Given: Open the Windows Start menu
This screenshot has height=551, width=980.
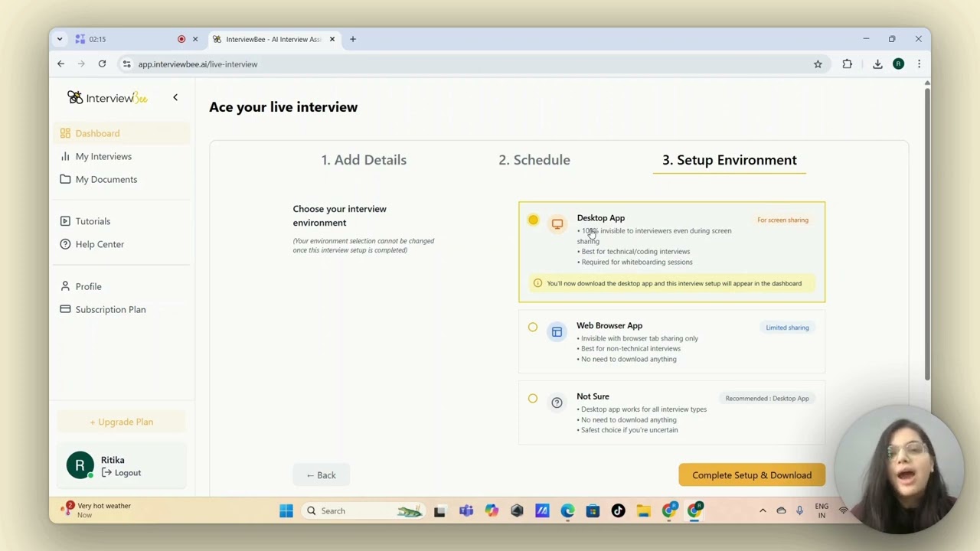Looking at the screenshot, I should 286,510.
